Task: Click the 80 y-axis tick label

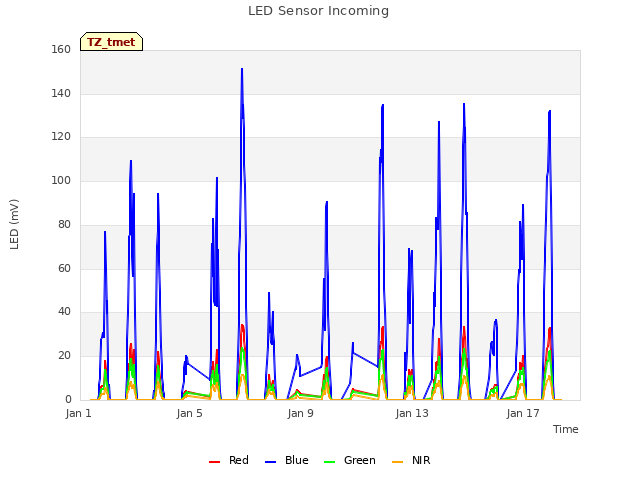Action: coord(64,224)
